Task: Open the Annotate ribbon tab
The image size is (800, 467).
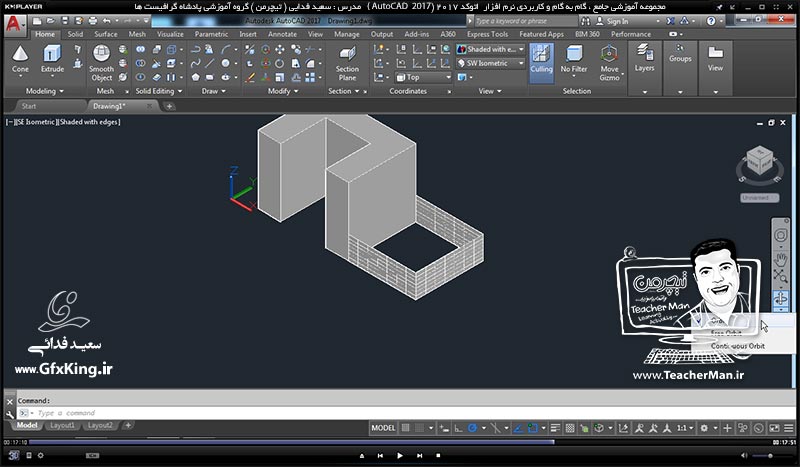Action: (x=282, y=34)
